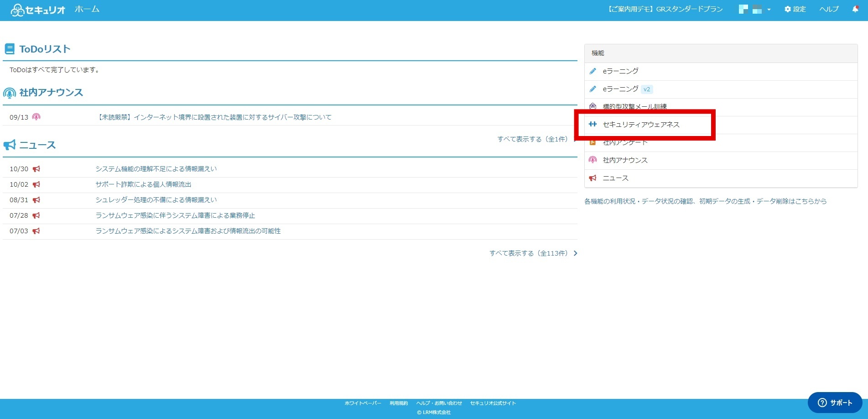Viewport: 868px width, 419px height.
Task: Click megaphone icon on the 10/30 news row
Action: tap(36, 169)
